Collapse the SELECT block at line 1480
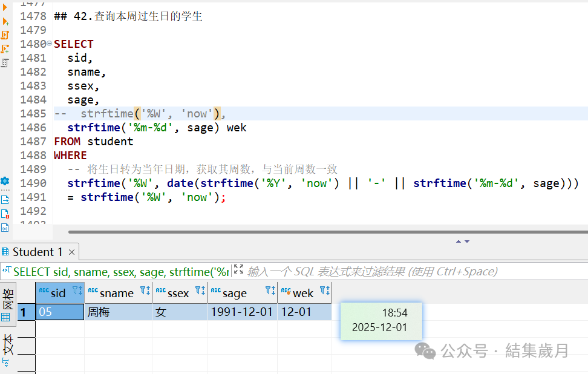Viewport: 588px width, 374px height. [49, 44]
